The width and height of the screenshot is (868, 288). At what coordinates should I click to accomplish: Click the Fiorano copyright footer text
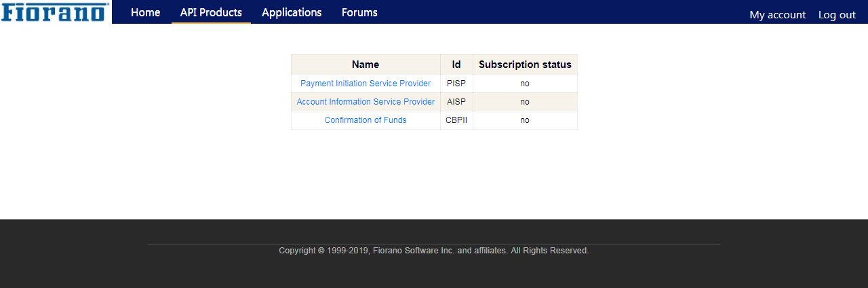(x=434, y=251)
